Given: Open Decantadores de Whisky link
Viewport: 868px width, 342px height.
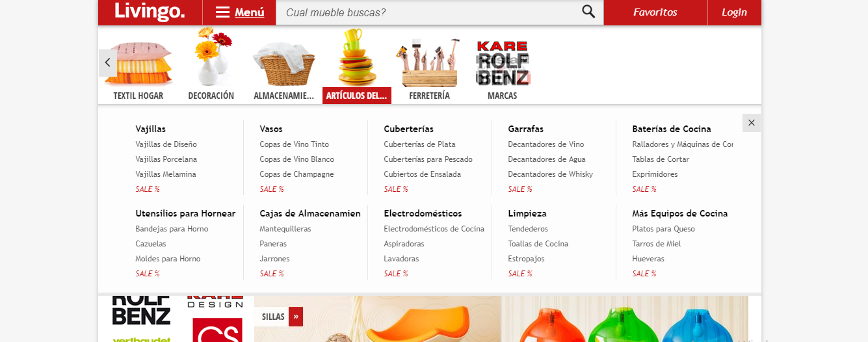Looking at the screenshot, I should [551, 174].
